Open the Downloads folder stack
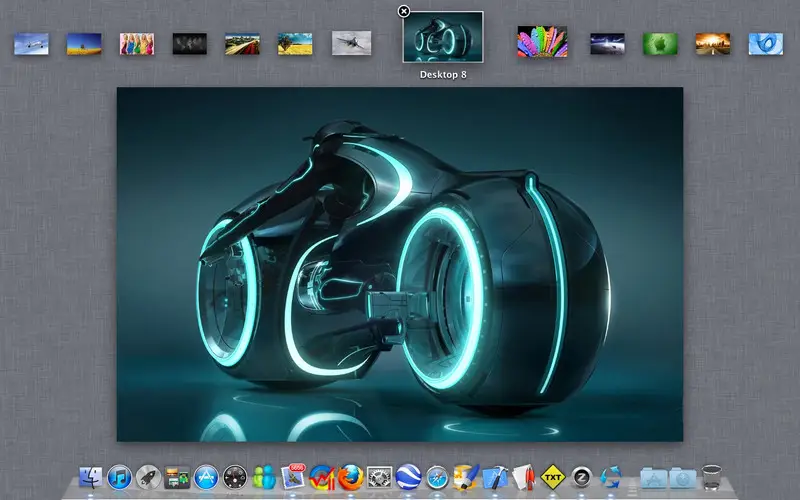 (x=683, y=479)
